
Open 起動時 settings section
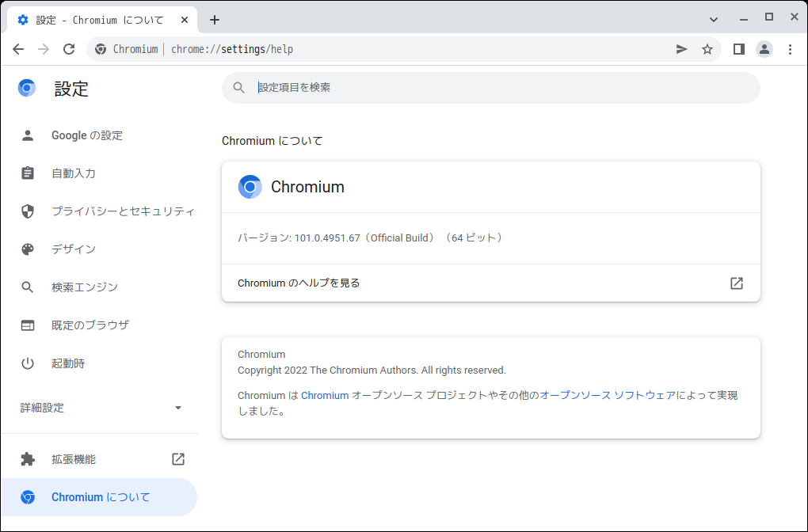(100, 363)
